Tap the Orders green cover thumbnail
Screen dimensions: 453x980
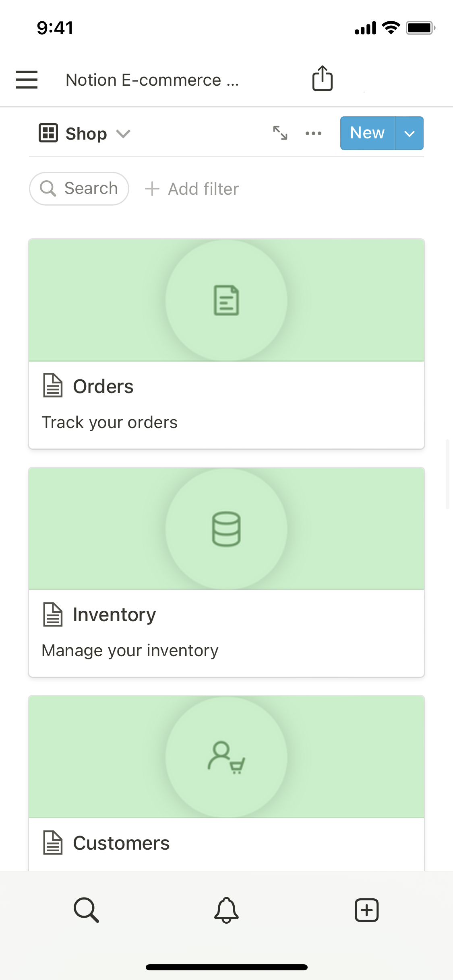(x=226, y=300)
